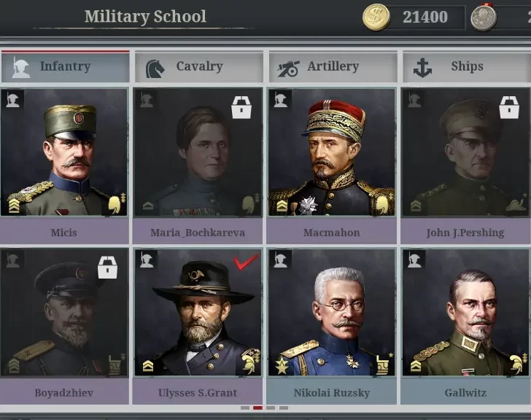Click the silver medal currency icon

click(x=484, y=17)
